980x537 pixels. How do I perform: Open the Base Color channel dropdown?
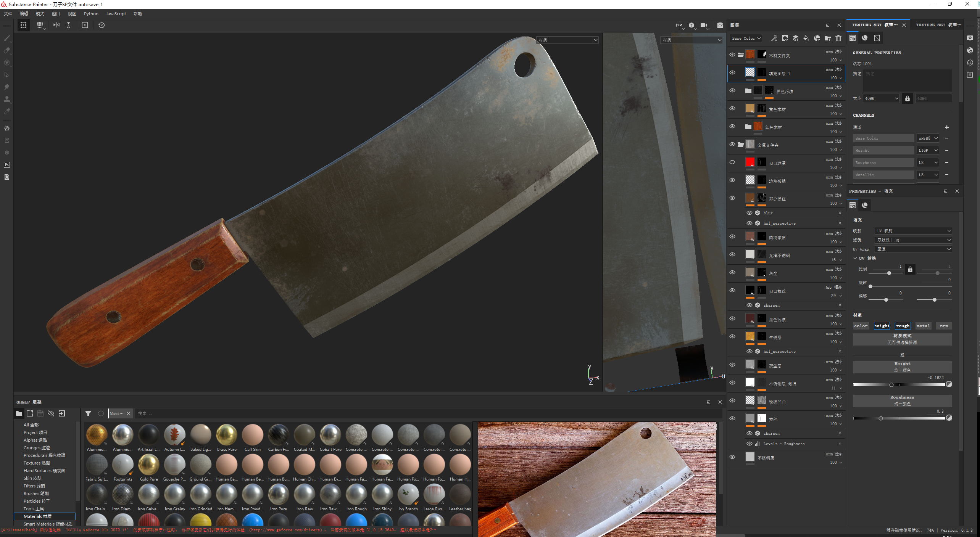coord(746,38)
